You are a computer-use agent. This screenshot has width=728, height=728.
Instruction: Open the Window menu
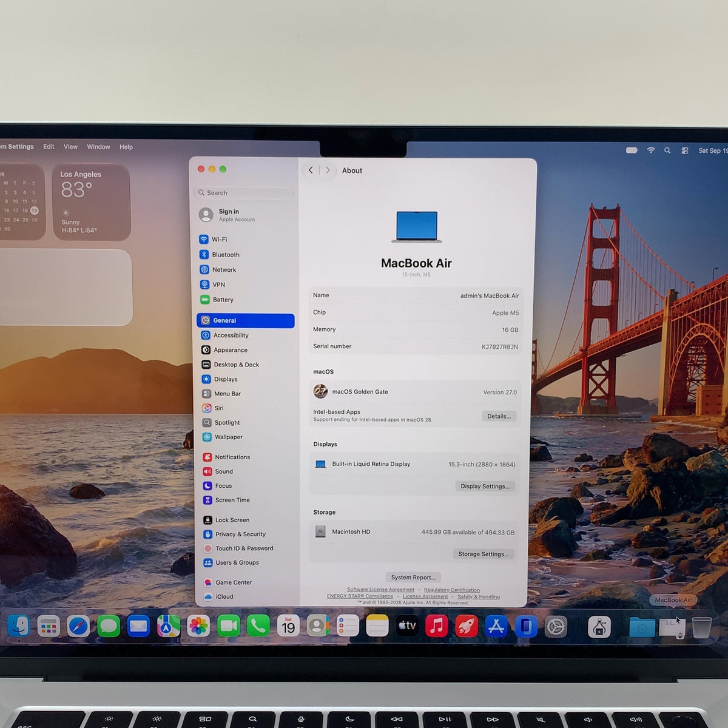coord(98,147)
